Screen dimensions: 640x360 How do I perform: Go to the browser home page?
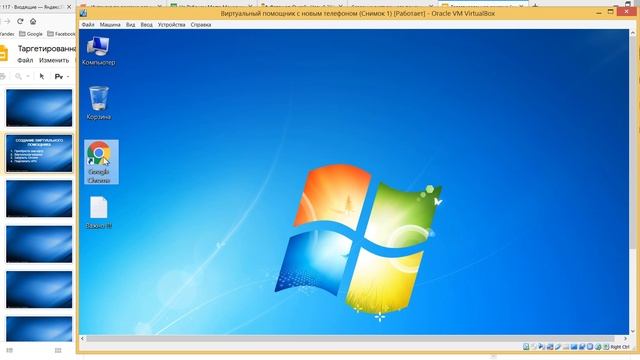pos(33,21)
